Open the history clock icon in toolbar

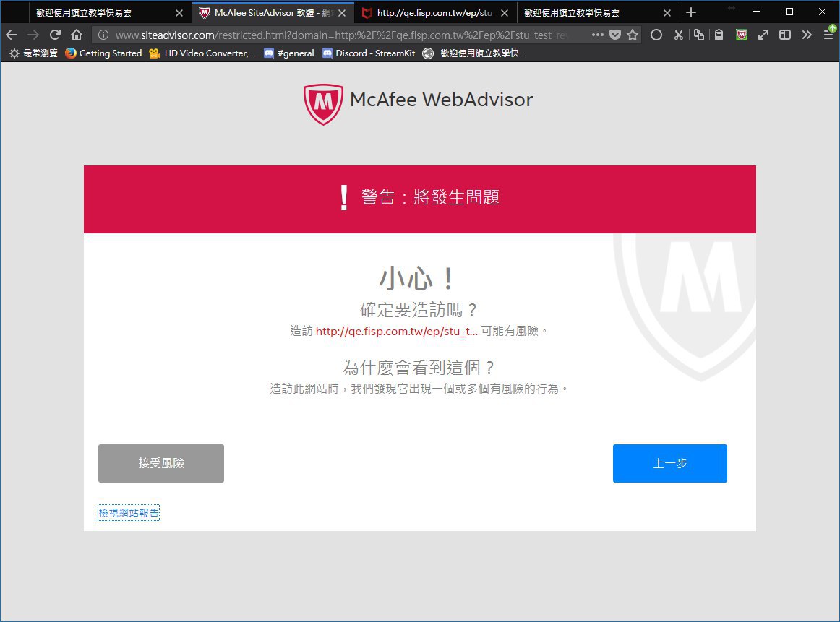point(656,35)
